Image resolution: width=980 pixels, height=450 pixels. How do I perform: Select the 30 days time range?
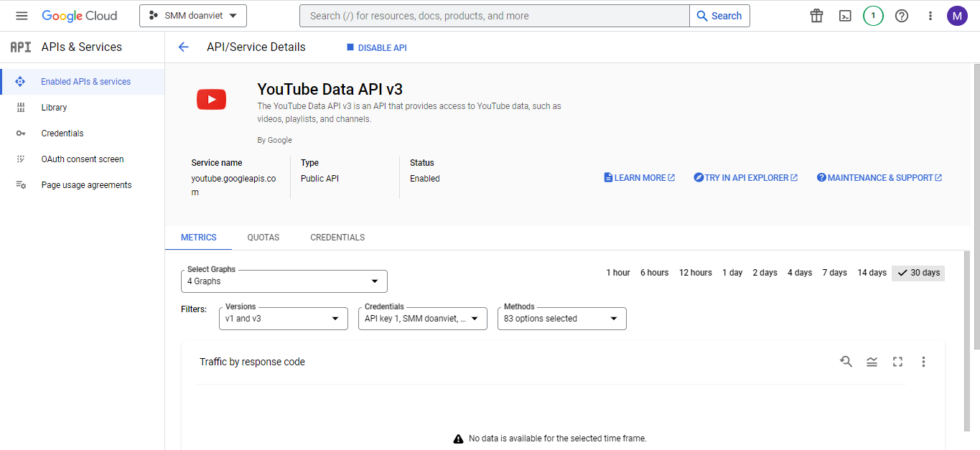[918, 273]
